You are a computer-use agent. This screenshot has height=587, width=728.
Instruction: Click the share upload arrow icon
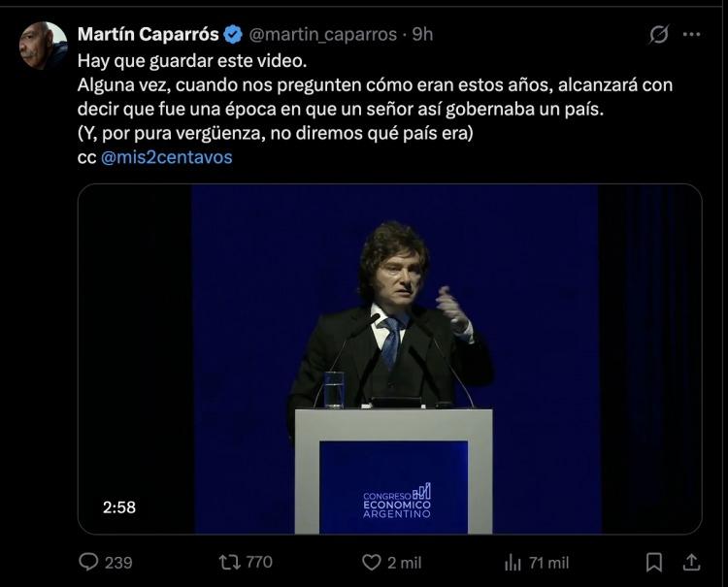(691, 562)
